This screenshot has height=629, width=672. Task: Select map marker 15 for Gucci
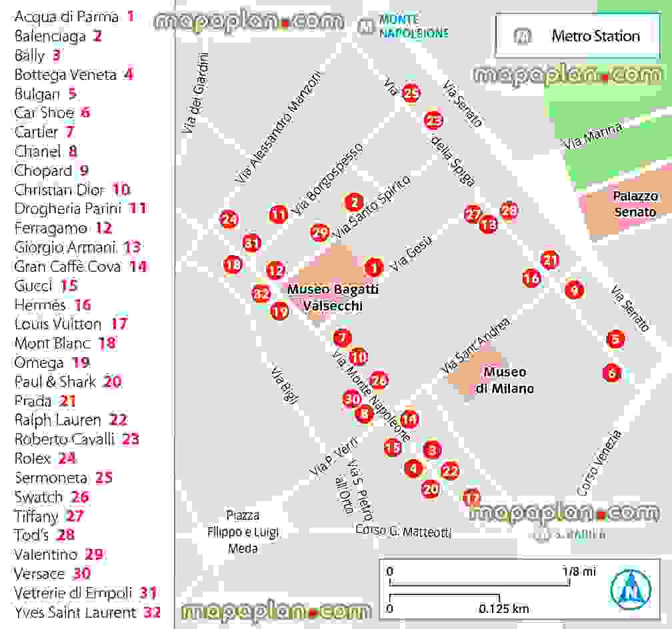[393, 447]
